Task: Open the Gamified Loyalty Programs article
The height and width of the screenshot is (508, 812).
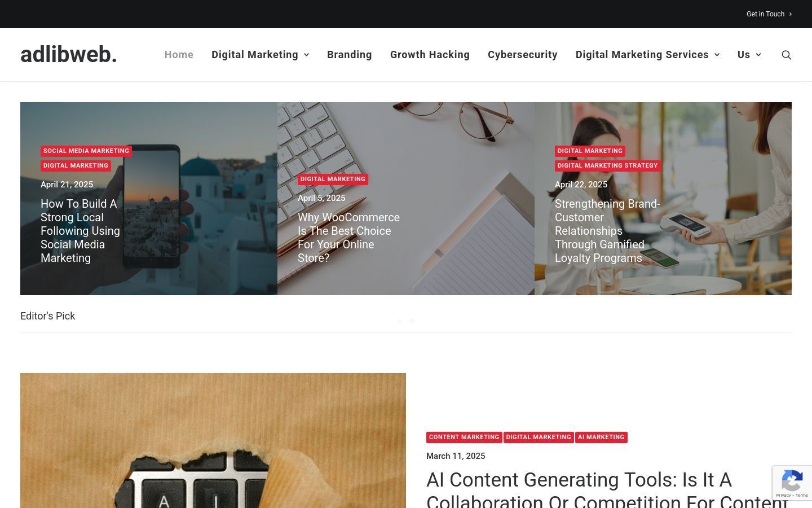Action: [x=607, y=231]
